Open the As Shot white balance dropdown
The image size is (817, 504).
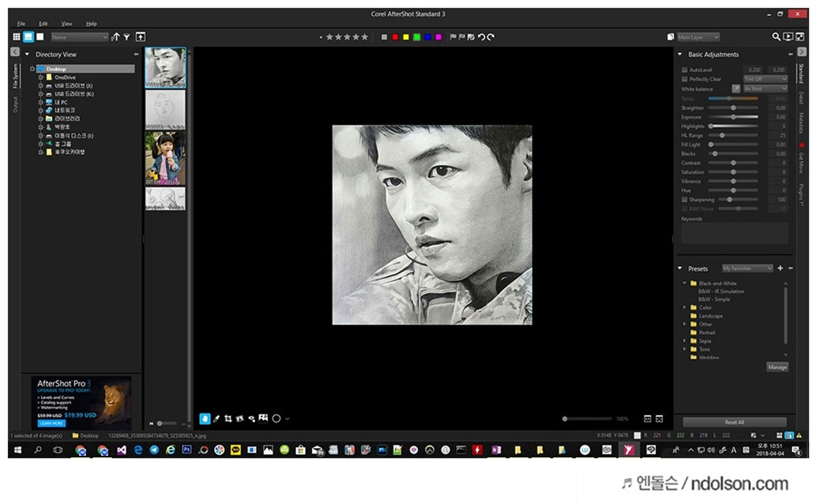(x=765, y=88)
